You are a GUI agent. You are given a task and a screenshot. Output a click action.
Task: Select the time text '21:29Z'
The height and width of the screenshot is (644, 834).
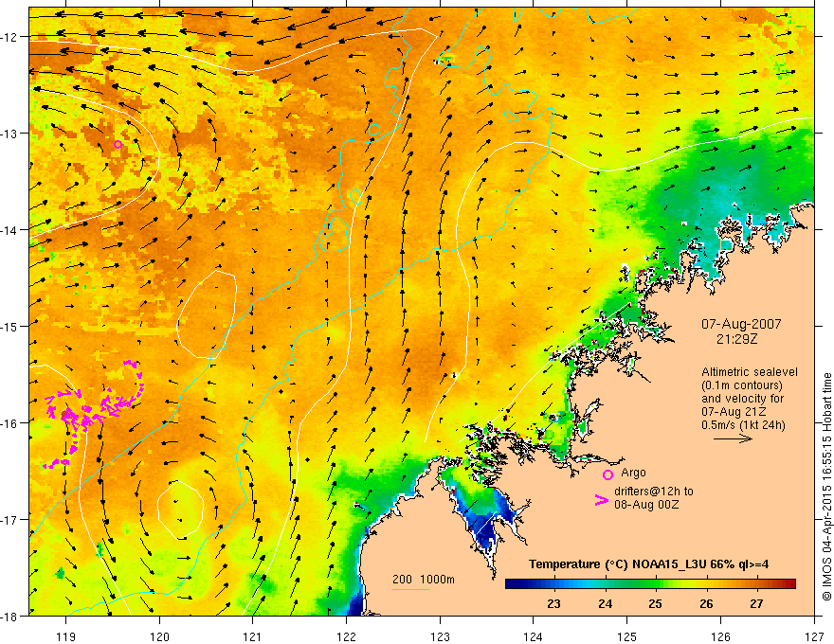tap(736, 338)
